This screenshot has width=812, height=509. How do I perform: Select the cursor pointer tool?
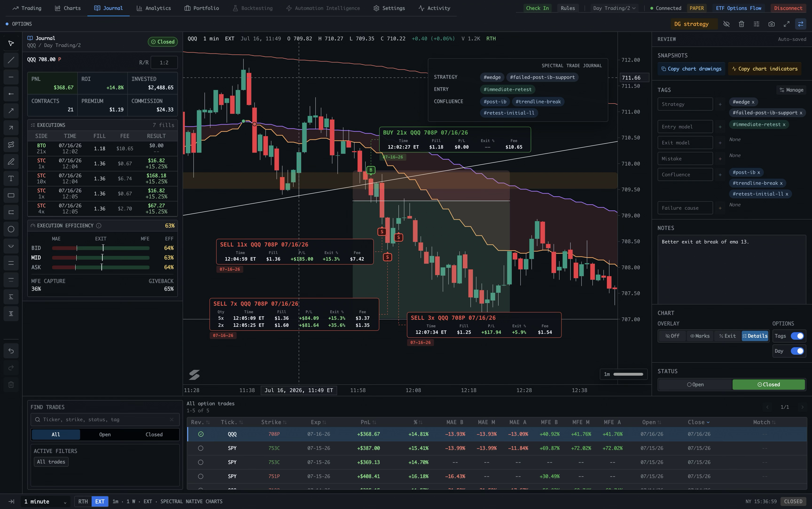(x=11, y=43)
